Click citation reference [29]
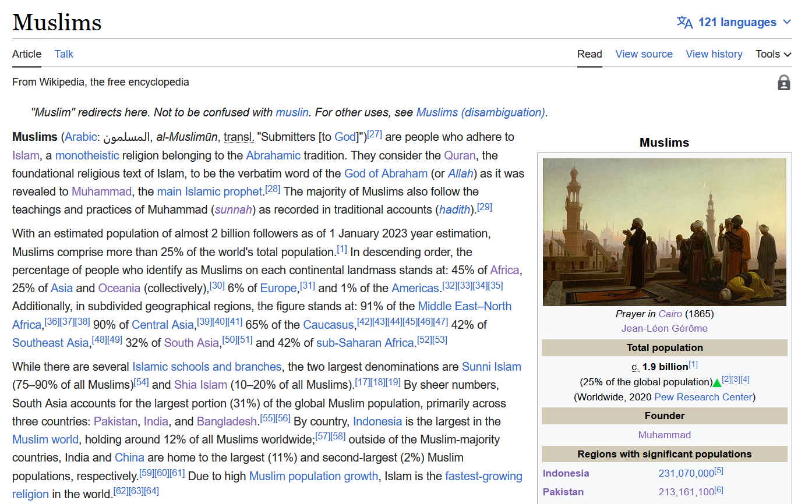 coord(485,207)
